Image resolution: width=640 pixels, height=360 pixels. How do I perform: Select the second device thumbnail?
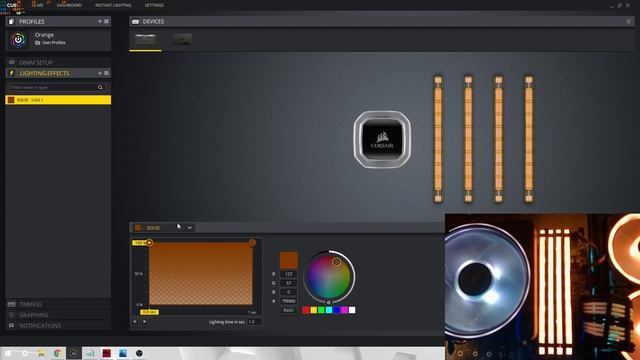[x=182, y=39]
